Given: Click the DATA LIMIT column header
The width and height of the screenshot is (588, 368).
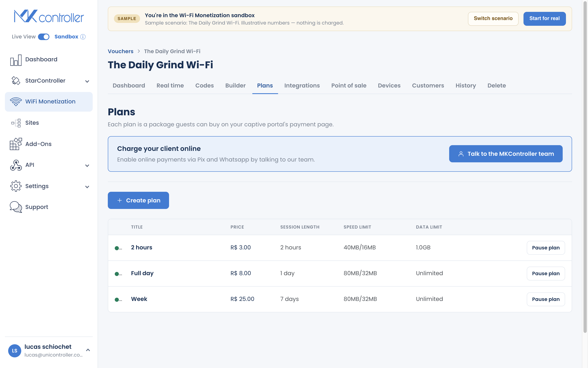Looking at the screenshot, I should pyautogui.click(x=429, y=227).
